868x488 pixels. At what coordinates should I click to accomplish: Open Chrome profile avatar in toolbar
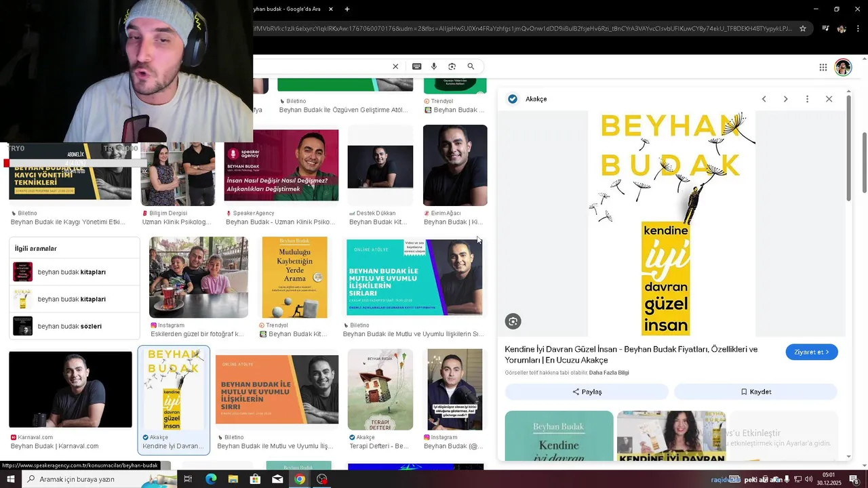click(842, 28)
